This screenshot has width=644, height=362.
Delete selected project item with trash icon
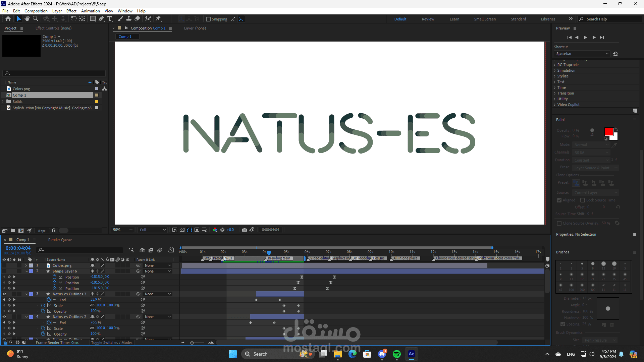[54, 231]
